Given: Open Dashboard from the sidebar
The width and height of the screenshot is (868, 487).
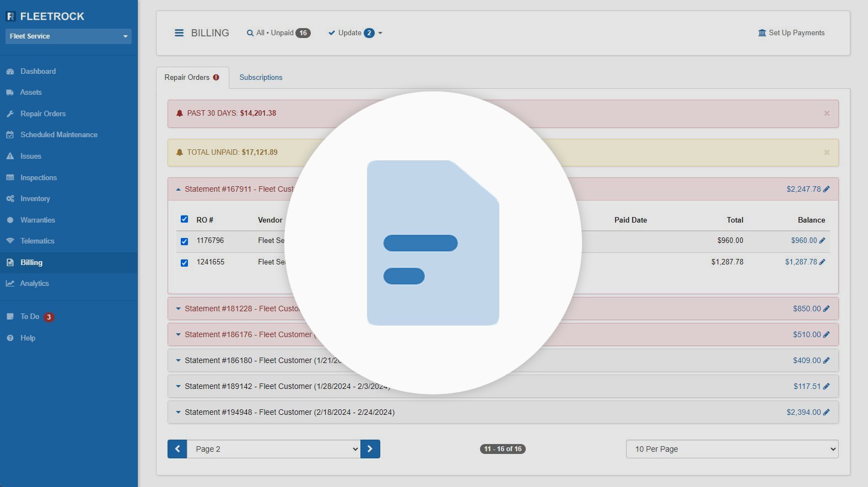Looking at the screenshot, I should tap(38, 72).
